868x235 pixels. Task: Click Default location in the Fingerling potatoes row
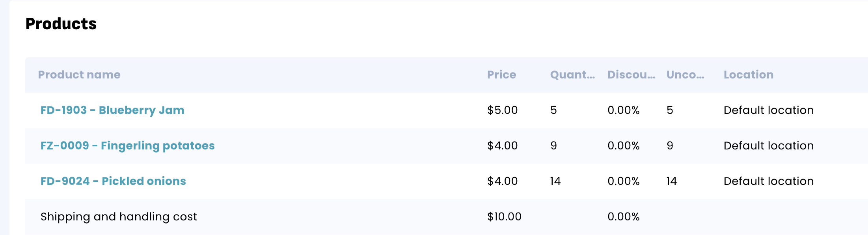tap(768, 146)
